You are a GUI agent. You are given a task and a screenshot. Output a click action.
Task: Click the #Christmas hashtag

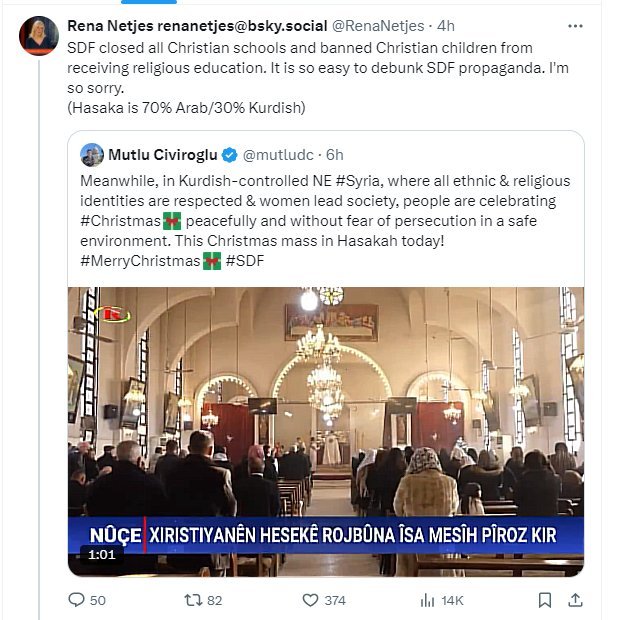tap(120, 221)
